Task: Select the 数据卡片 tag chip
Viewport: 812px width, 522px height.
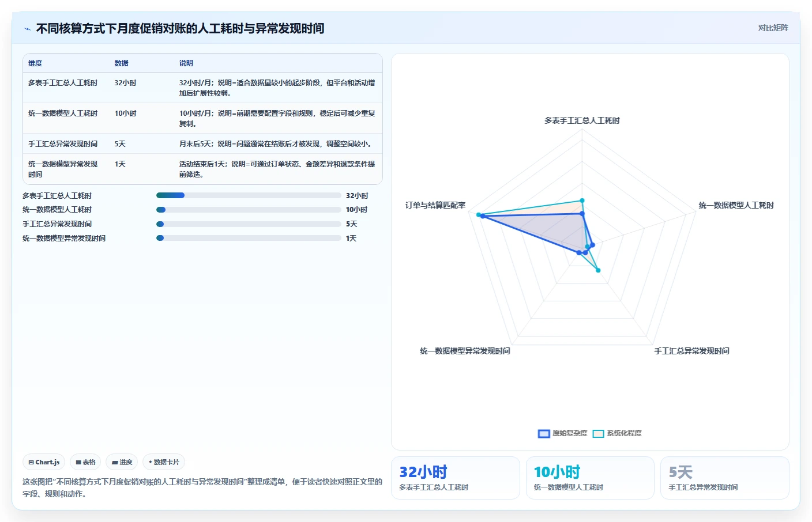Action: [164, 462]
